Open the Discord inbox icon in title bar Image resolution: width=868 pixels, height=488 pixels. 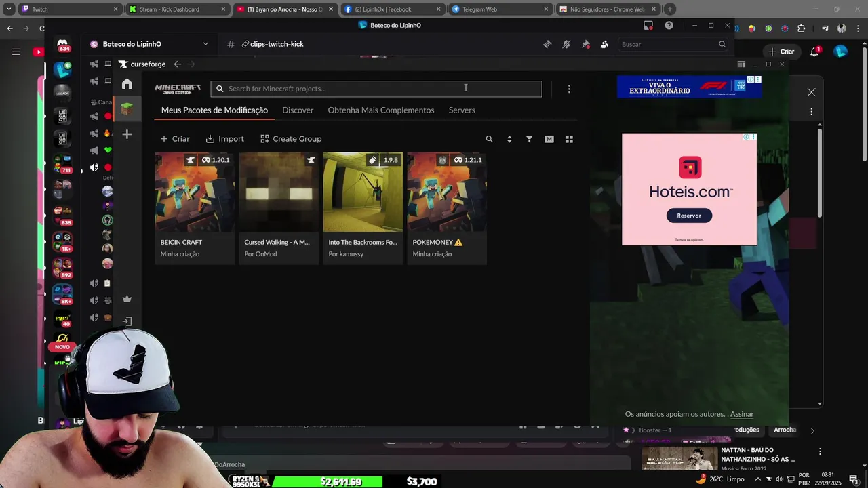[648, 26]
